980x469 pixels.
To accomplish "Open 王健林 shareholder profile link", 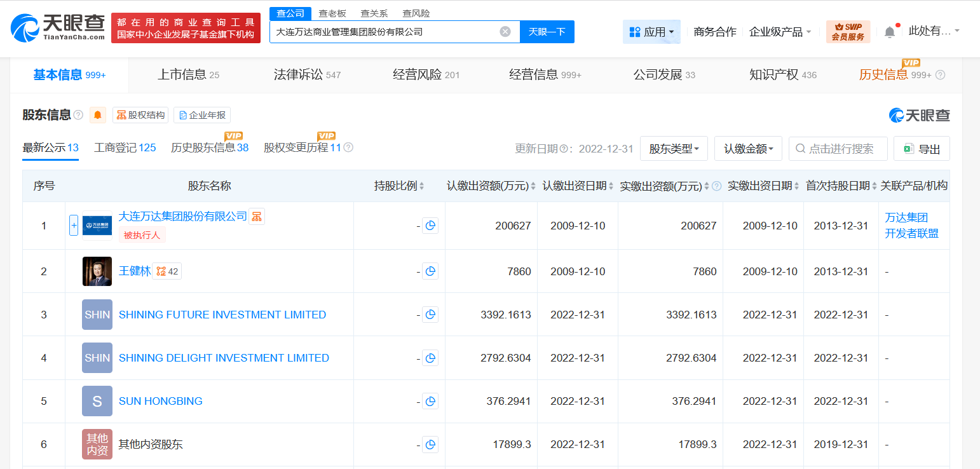I will click(135, 271).
